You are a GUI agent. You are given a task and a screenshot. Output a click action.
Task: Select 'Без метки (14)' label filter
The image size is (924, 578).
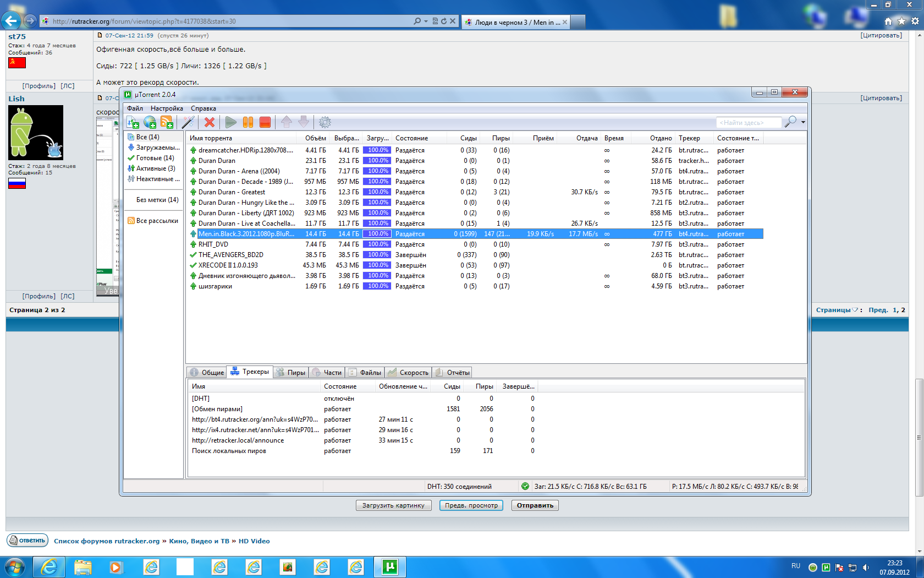click(x=157, y=200)
